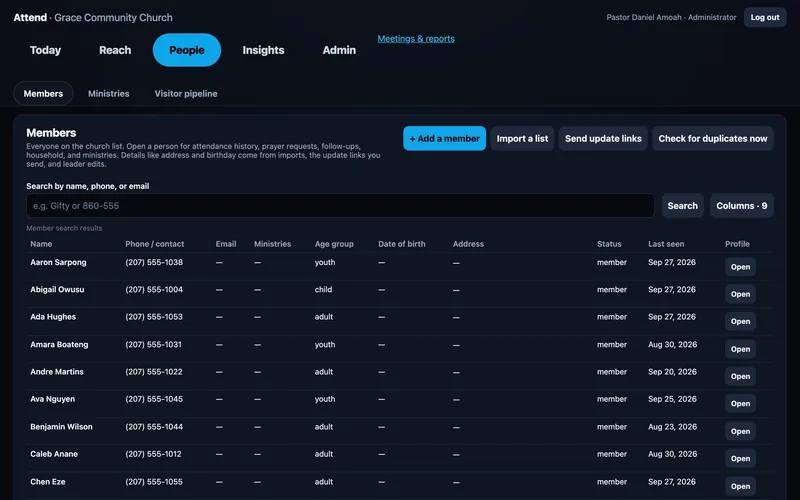
Task: Click the Last seen column header
Action: coord(666,244)
